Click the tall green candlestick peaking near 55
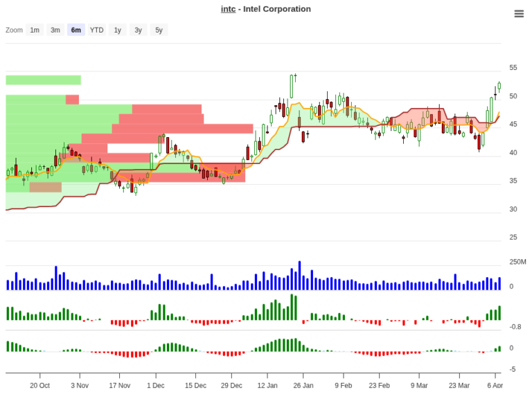The width and height of the screenshot is (532, 403). pos(292,87)
